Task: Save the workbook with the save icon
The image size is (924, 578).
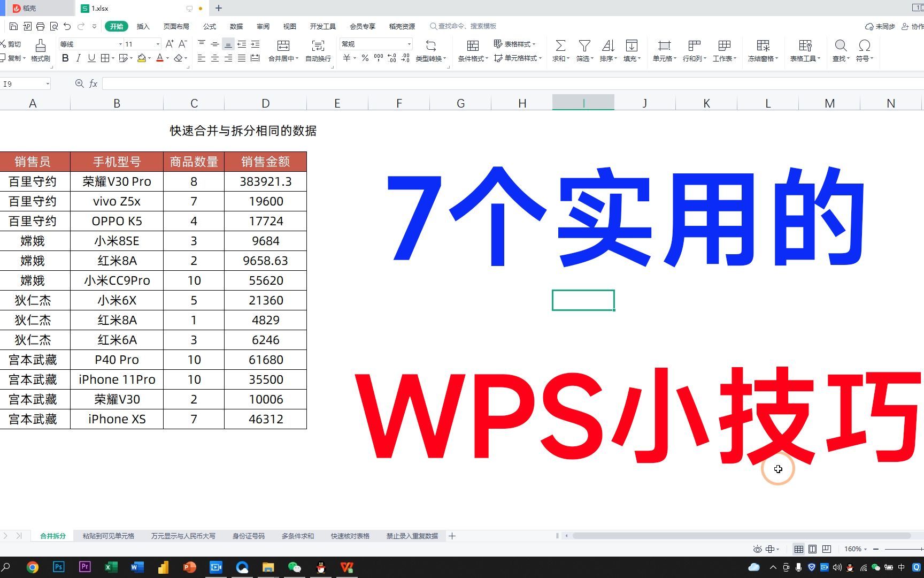Action: (14, 26)
